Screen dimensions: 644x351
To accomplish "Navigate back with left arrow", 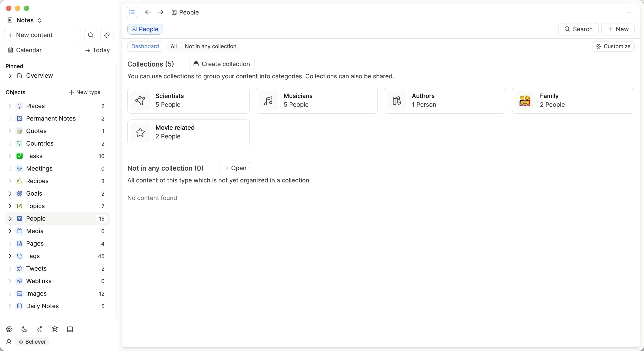I will [x=148, y=12].
